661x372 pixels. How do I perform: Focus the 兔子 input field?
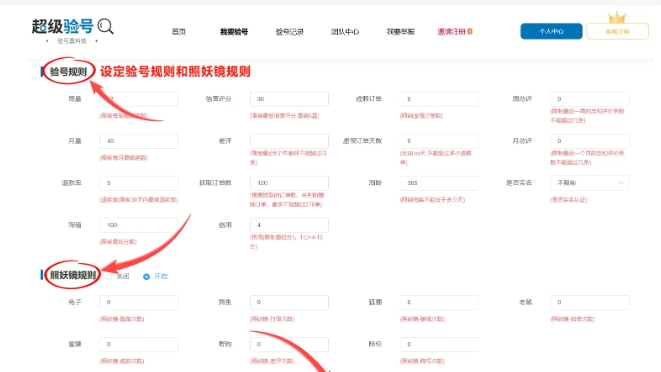(x=139, y=302)
